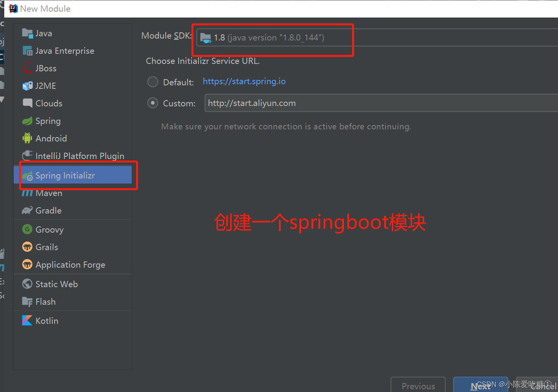Open the Module SDK dropdown
The width and height of the screenshot is (558, 392).
(377, 37)
